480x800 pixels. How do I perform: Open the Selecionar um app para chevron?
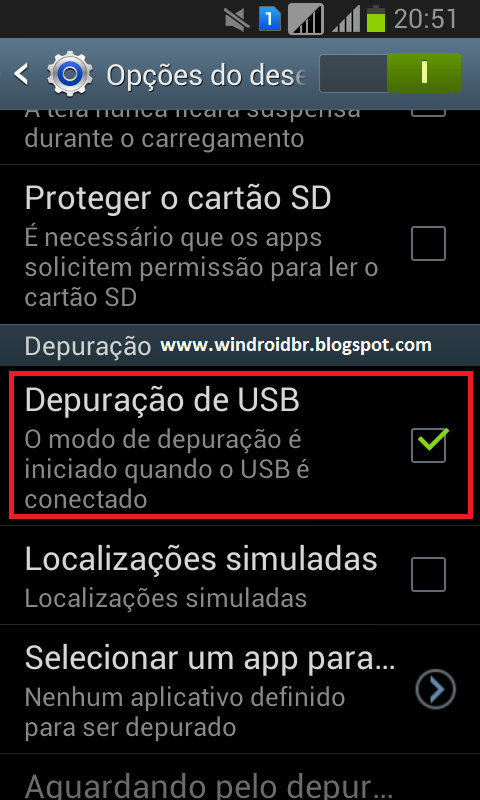435,689
